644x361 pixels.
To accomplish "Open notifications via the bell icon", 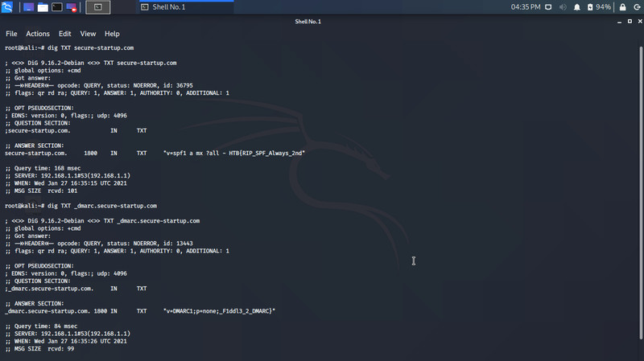I will click(x=576, y=7).
